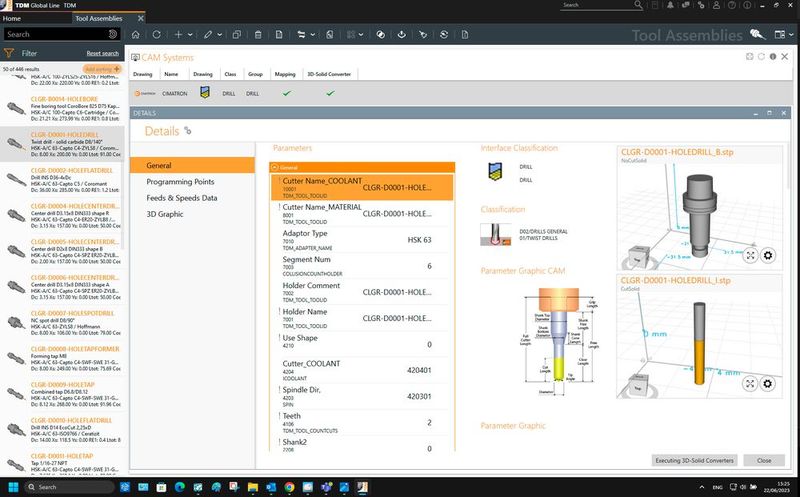Click the tool assembly icon beside Tool Assemblies

[x=758, y=35]
